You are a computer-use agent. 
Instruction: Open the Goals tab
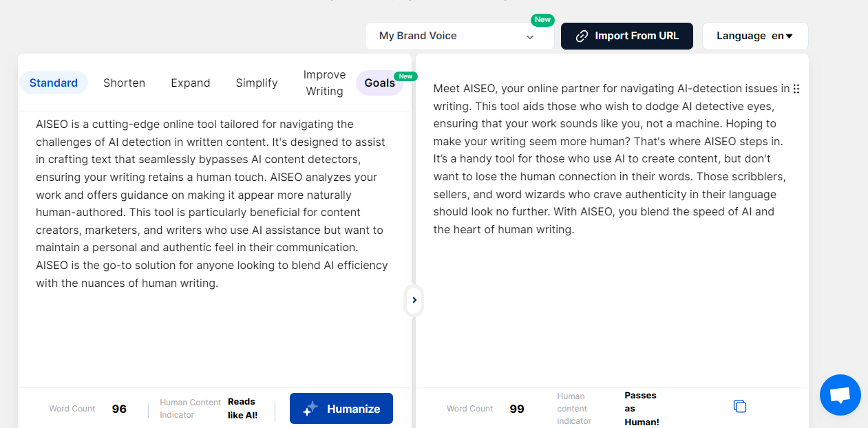[380, 83]
